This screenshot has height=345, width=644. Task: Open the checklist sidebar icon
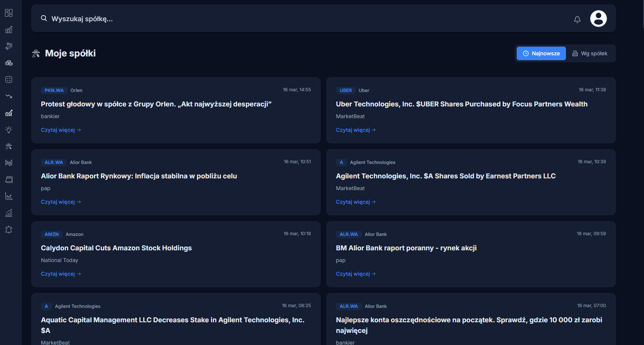pyautogui.click(x=9, y=80)
